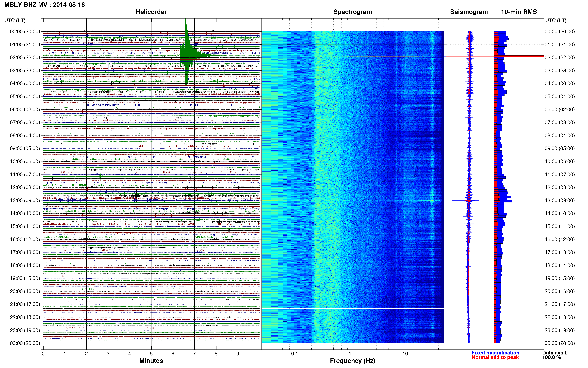Click the 'UTC (LT)' label right of the RMS panel
The height and width of the screenshot is (368, 588).
[556, 20]
